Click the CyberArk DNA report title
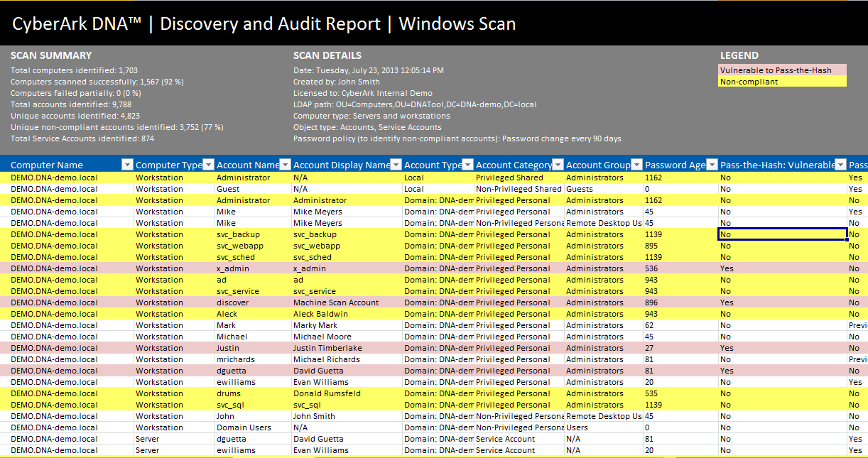The height and width of the screenshot is (458, 868). [264, 23]
